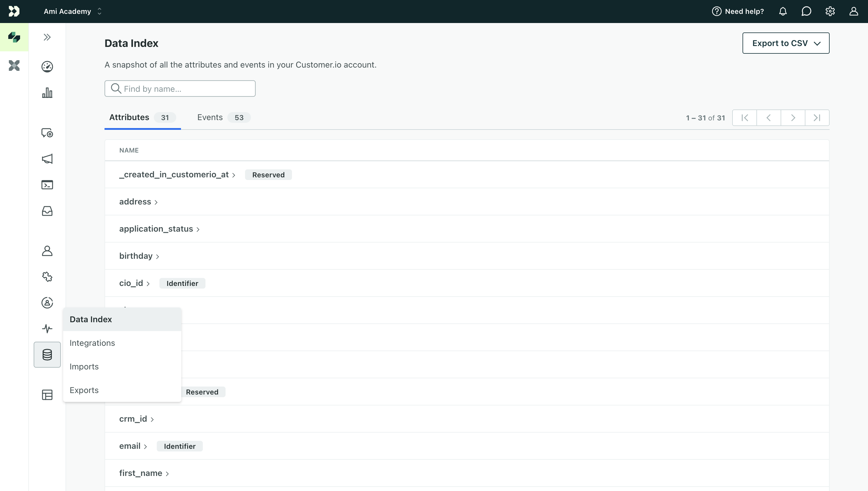This screenshot has height=491, width=868.
Task: Open the application_status attribute
Action: tap(159, 229)
